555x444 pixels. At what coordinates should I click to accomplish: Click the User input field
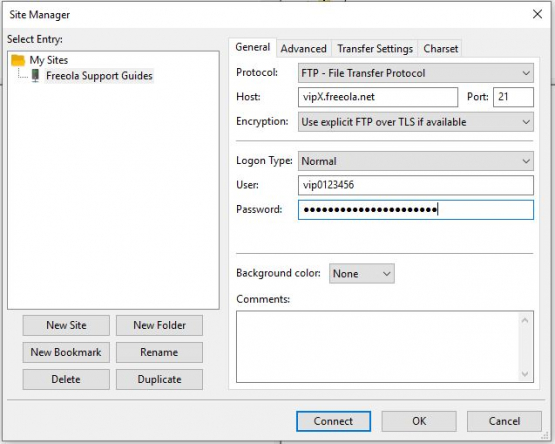click(x=416, y=185)
